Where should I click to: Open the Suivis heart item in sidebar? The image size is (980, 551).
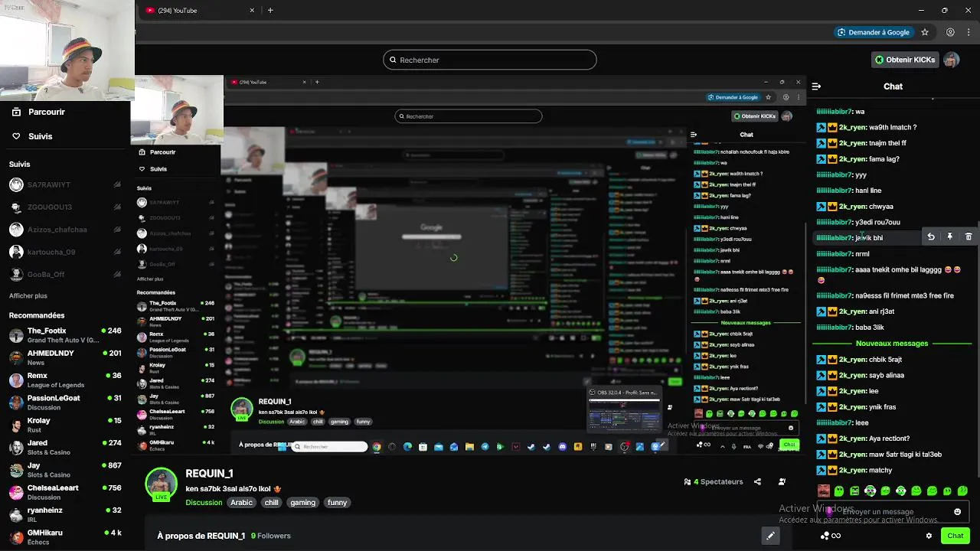(32, 136)
